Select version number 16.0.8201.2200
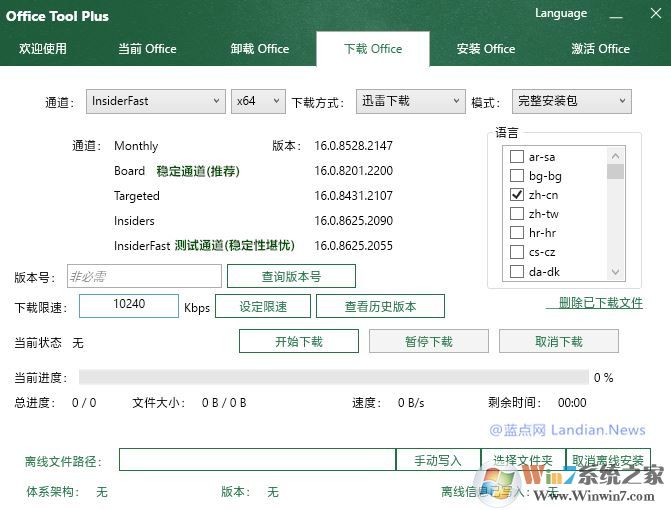Screen dimensions: 671x510 click(x=353, y=171)
